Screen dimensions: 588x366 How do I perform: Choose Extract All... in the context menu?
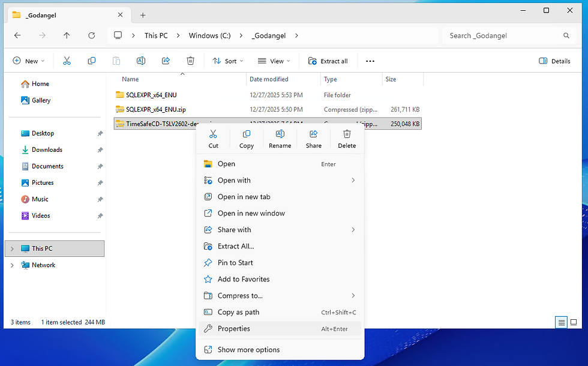pos(280,246)
